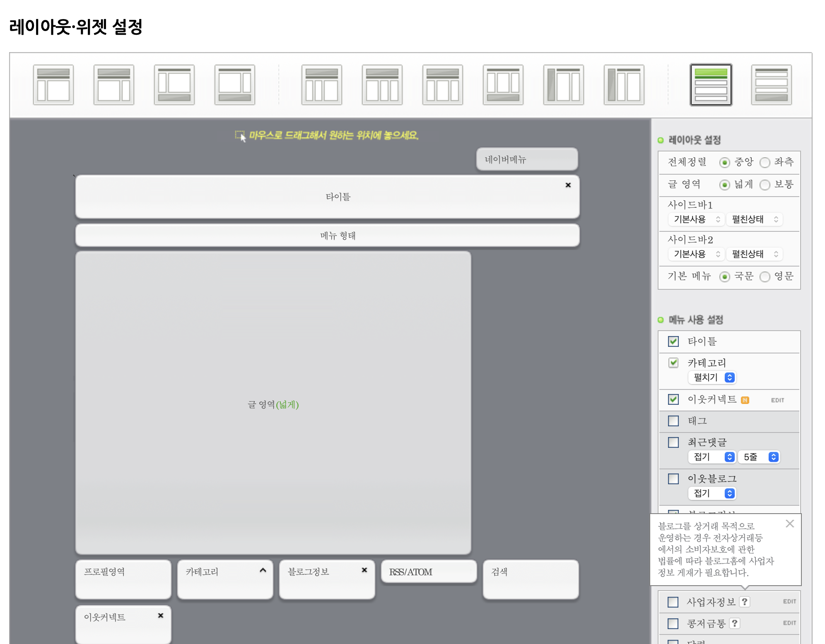Click the 메뉴 형태 bar

327,235
